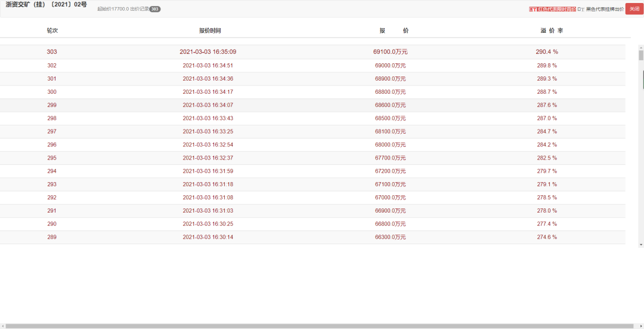Click the bid price 67700.0万元
Image resolution: width=644 pixels, height=329 pixels.
390,158
